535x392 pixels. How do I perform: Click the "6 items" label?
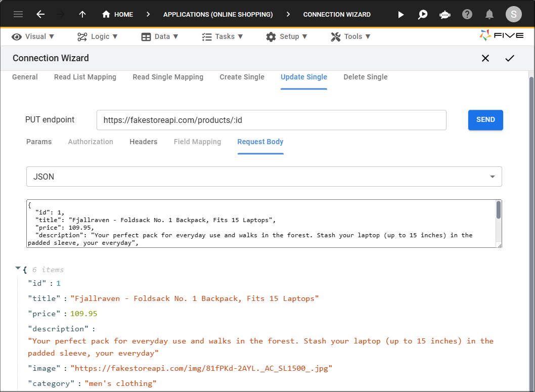pos(48,270)
